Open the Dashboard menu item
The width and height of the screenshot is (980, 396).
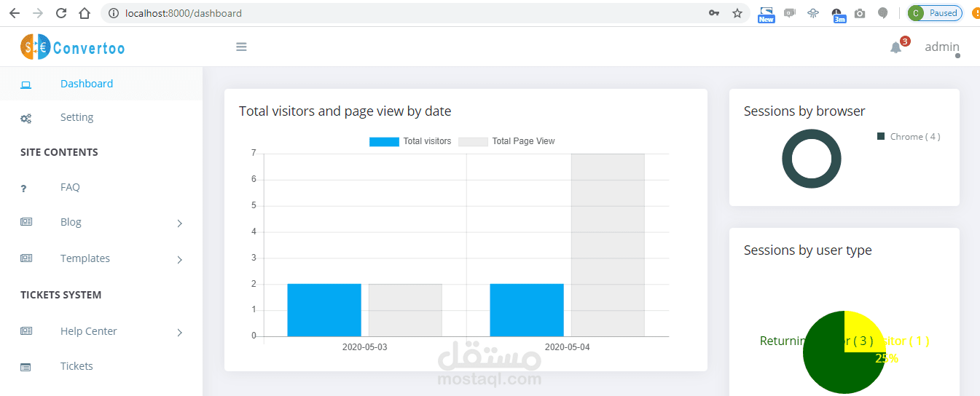click(87, 84)
